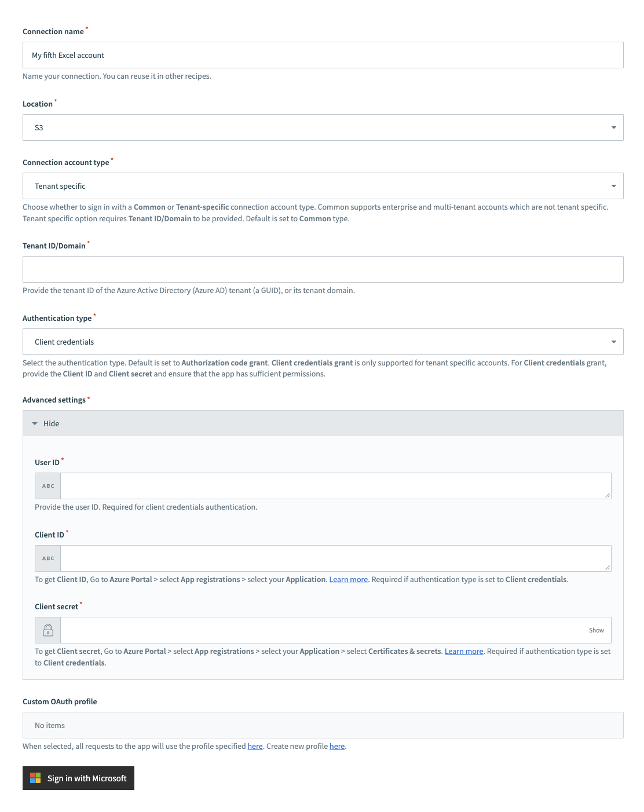Screen dimensions: 644x812
Task: Open the Connection account type dropdown
Action: pos(323,185)
